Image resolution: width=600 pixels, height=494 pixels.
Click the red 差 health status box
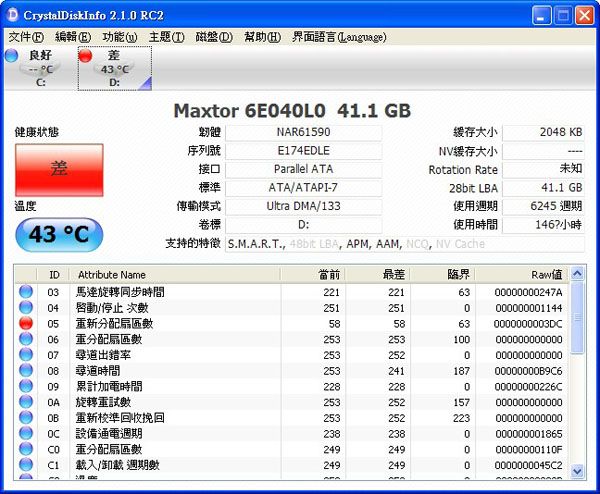[59, 169]
